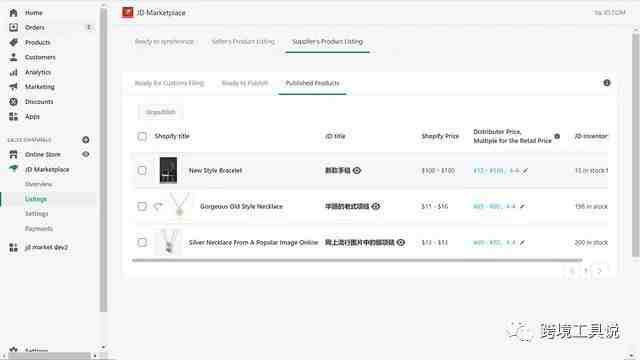Open the Online Store storefront icon
Viewport: 640px width, 360px height.
(13, 154)
